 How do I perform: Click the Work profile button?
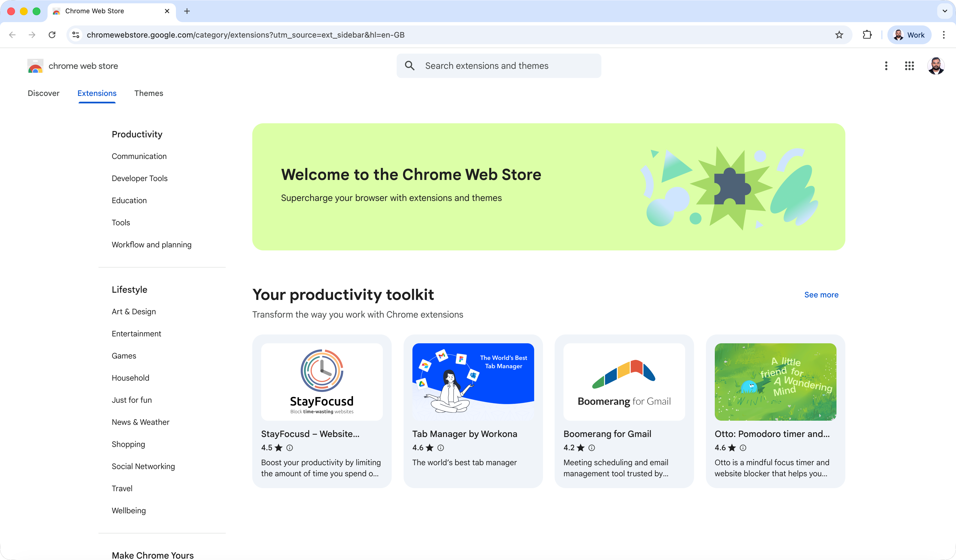(x=909, y=35)
